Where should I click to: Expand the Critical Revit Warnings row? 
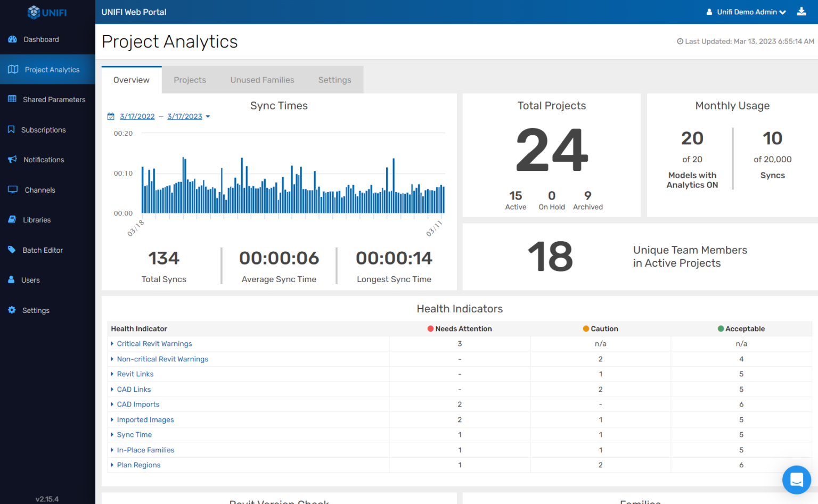(154, 343)
